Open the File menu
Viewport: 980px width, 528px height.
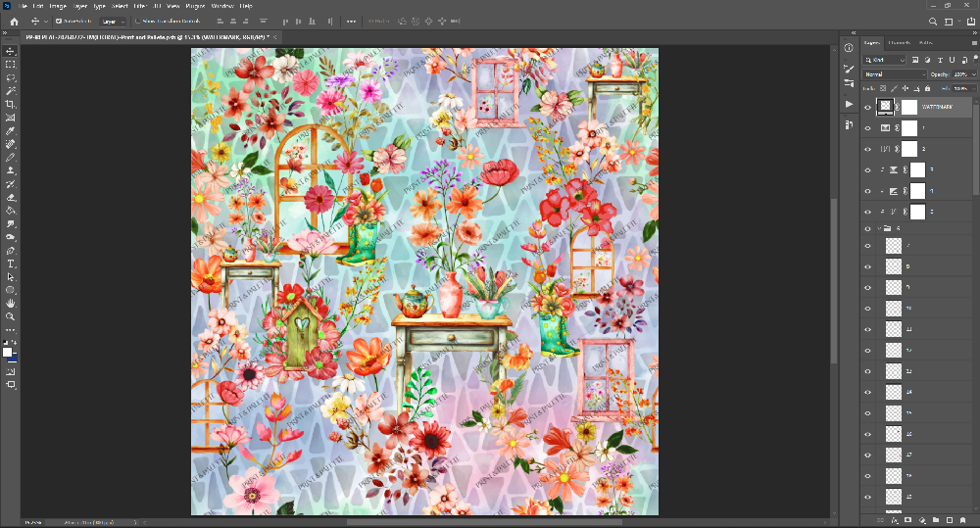click(24, 6)
